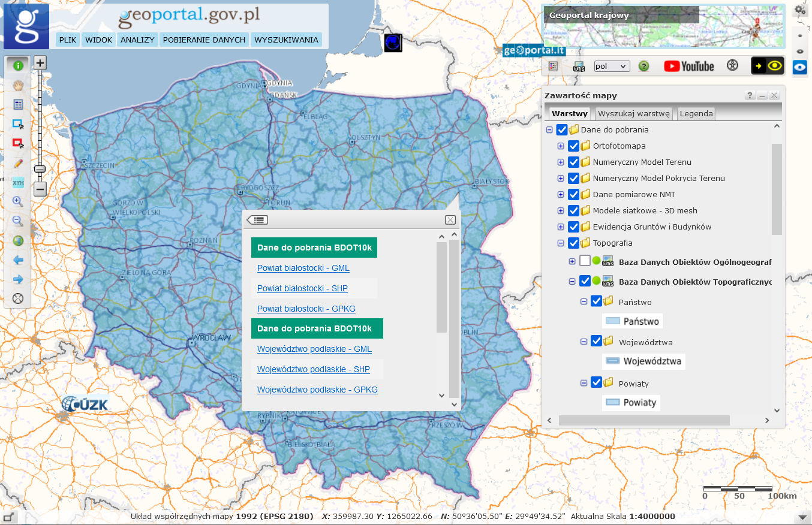Click the zoom slider handle
This screenshot has width=812, height=525.
click(40, 169)
